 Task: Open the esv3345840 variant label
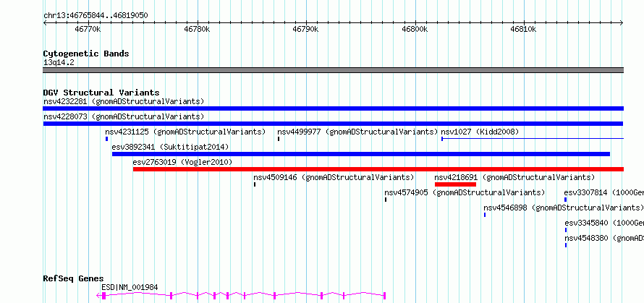(604, 223)
